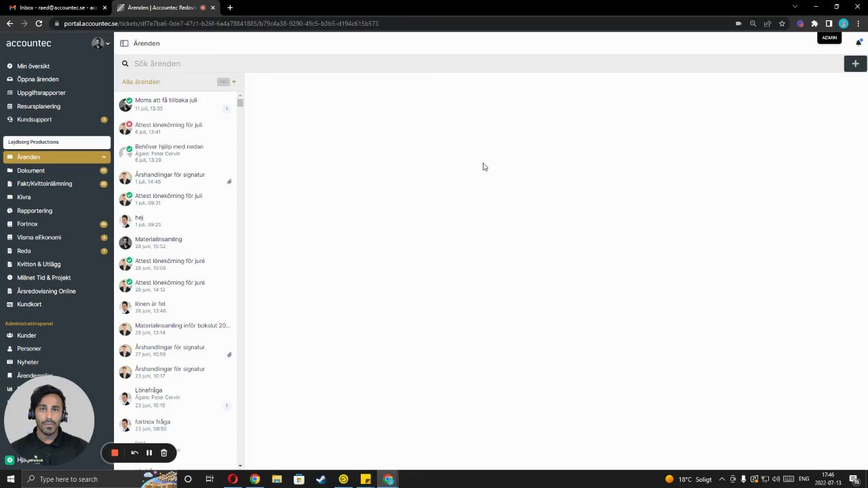Open the Lönefråga ticket
The width and height of the screenshot is (868, 488).
[176, 398]
